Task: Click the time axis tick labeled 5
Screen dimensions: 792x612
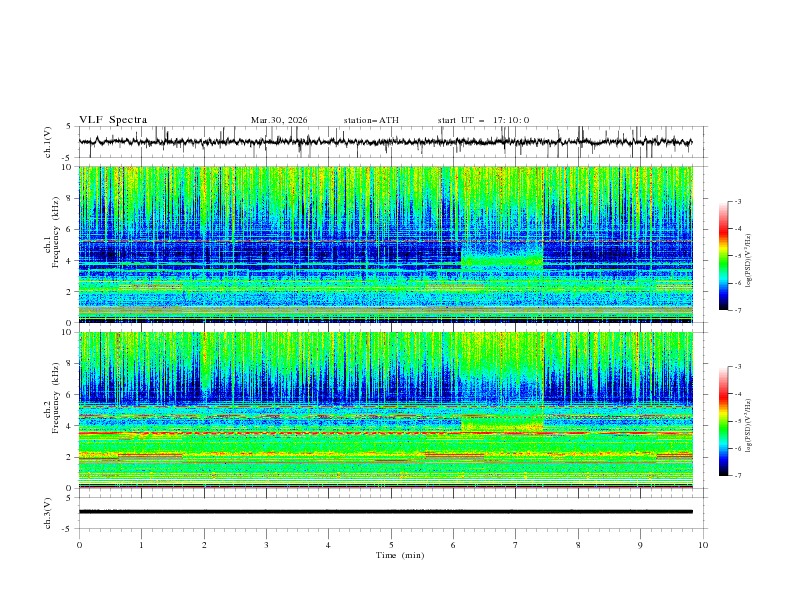Action: [391, 545]
